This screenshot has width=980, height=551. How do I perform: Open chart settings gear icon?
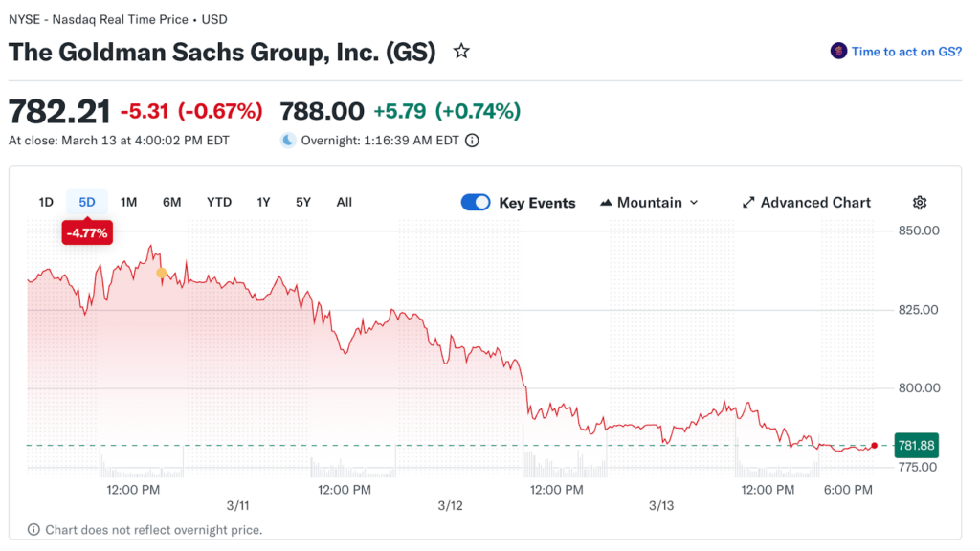(920, 203)
